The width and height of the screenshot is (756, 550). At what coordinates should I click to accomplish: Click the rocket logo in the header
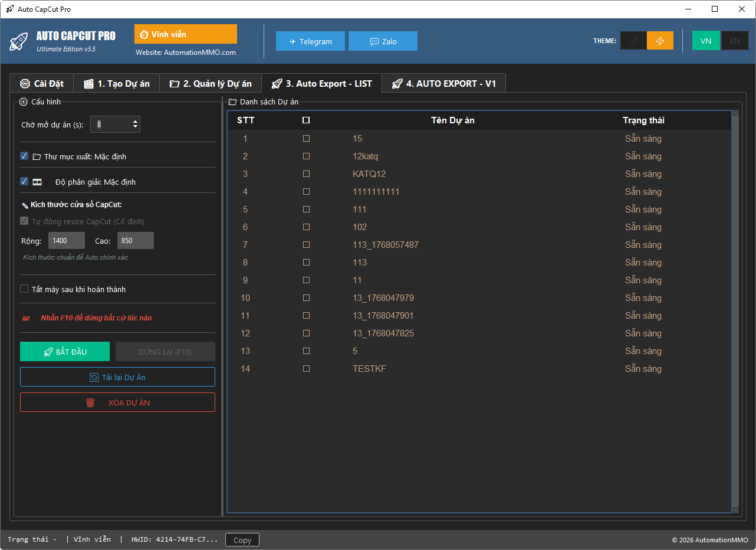pos(19,41)
